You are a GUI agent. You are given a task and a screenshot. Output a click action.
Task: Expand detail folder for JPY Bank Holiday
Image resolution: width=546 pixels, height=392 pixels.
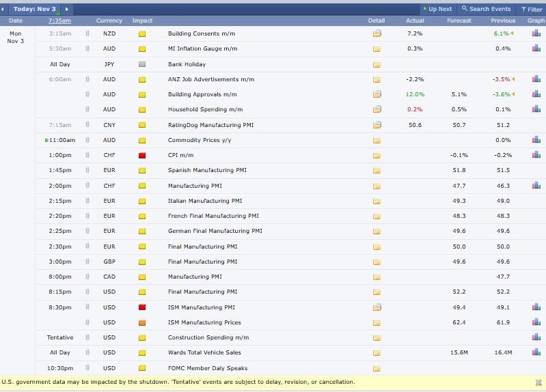tap(377, 64)
